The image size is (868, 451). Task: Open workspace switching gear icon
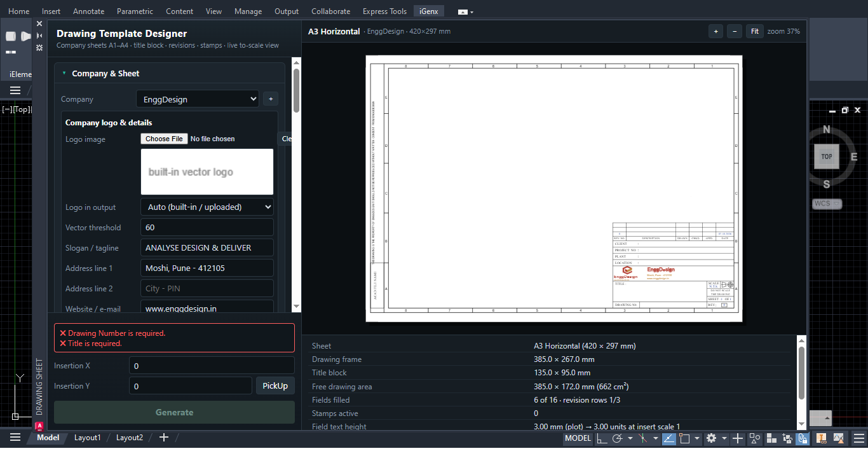[x=712, y=438]
